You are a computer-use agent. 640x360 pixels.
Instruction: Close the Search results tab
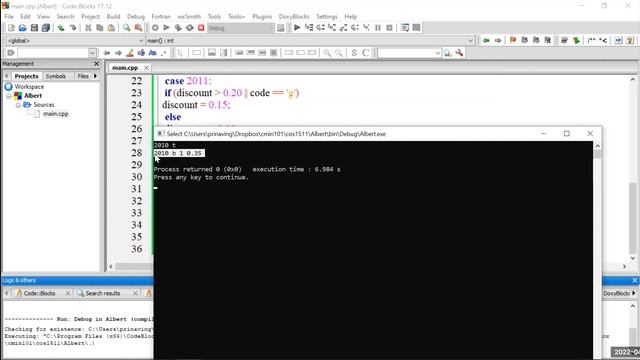coord(135,293)
